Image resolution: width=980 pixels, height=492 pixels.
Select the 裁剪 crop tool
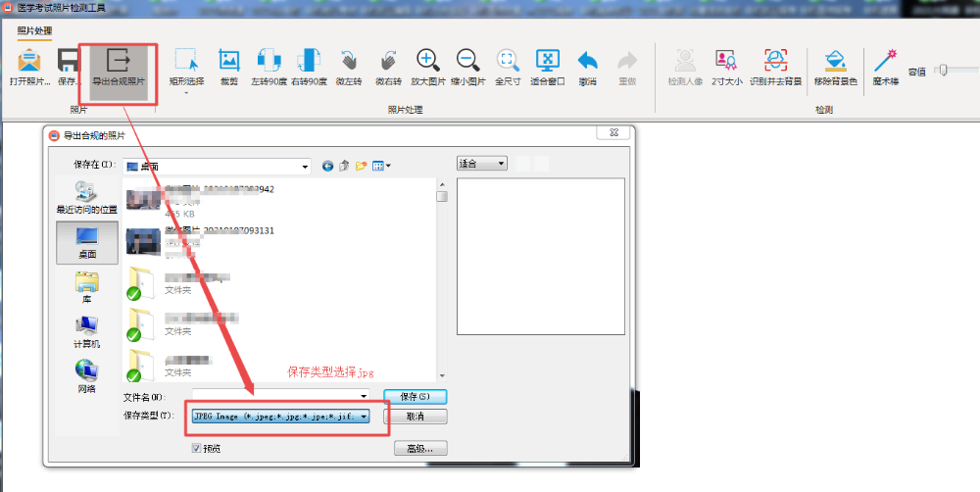[x=228, y=64]
